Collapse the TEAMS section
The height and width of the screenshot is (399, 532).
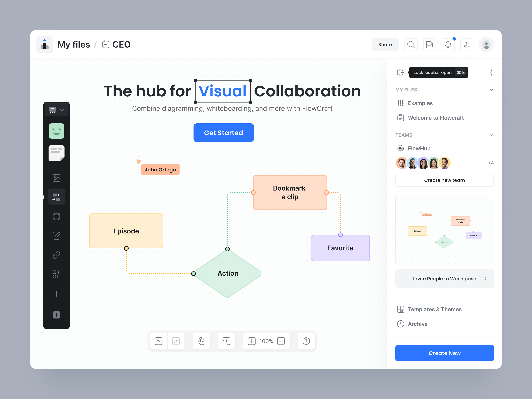pos(491,135)
